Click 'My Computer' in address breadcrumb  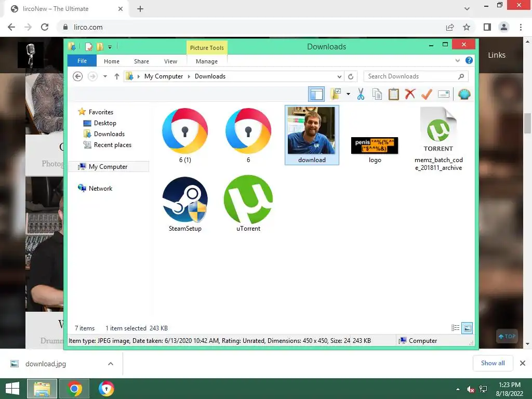point(164,76)
